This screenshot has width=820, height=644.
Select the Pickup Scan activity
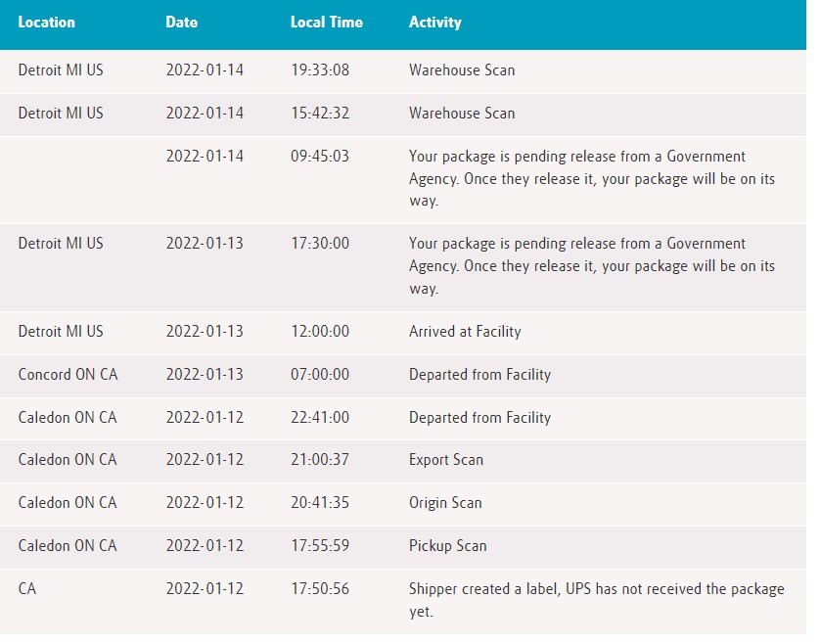pyautogui.click(x=447, y=546)
